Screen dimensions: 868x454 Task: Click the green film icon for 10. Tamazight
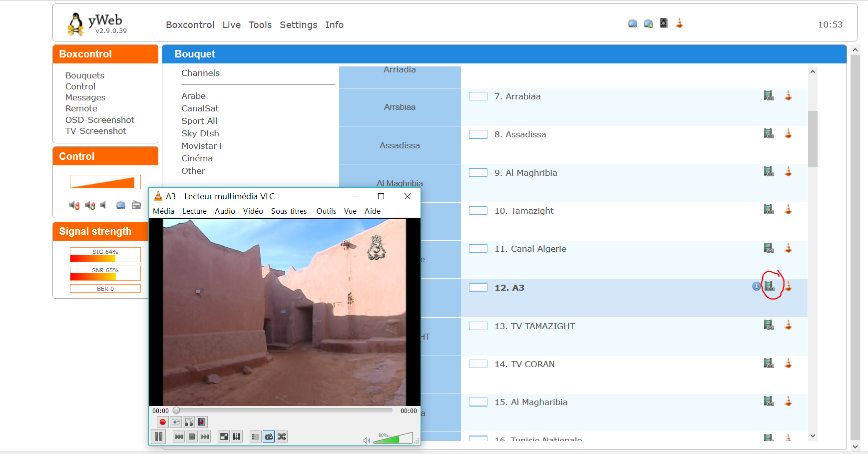pos(769,209)
